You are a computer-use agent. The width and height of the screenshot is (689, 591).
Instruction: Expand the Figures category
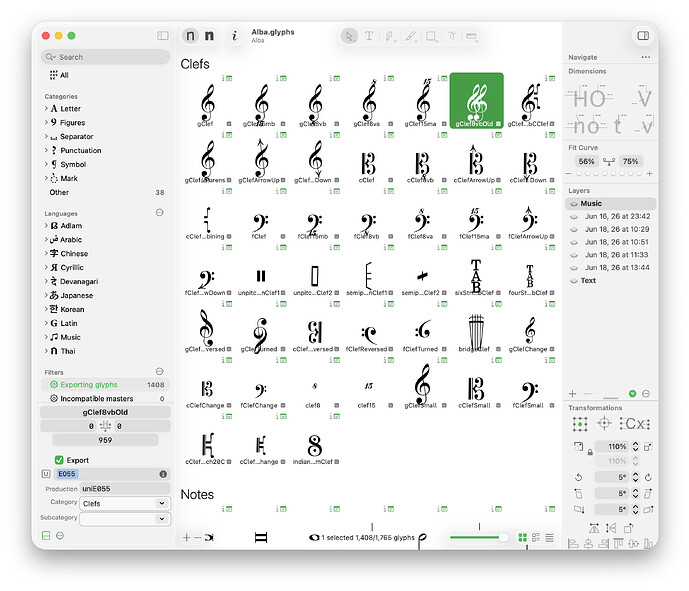pyautogui.click(x=46, y=122)
